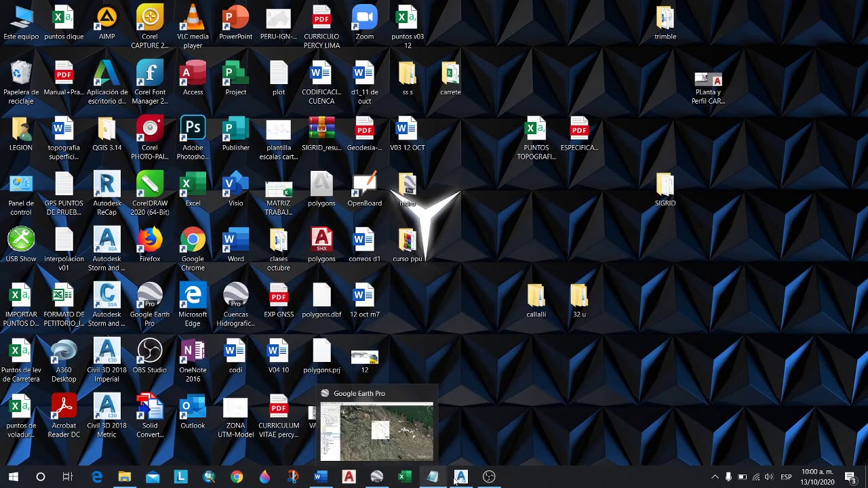Open Mail app from taskbar
868x488 pixels.
tap(153, 477)
